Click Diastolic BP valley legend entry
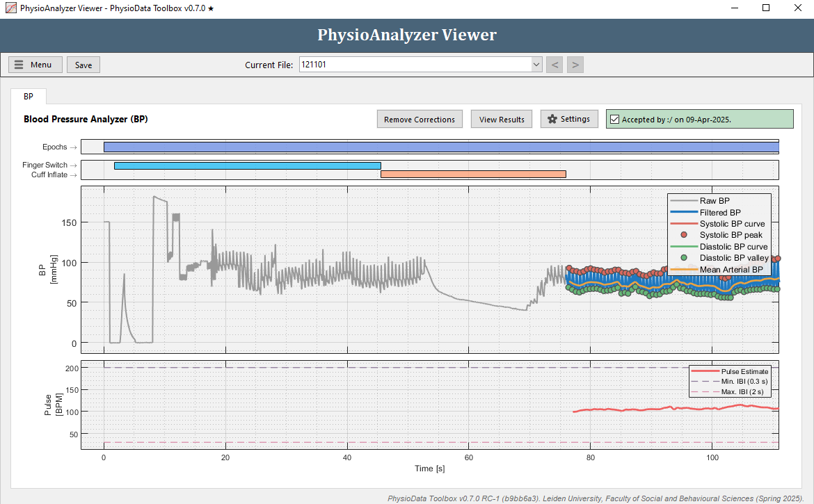814x504 pixels. click(734, 258)
